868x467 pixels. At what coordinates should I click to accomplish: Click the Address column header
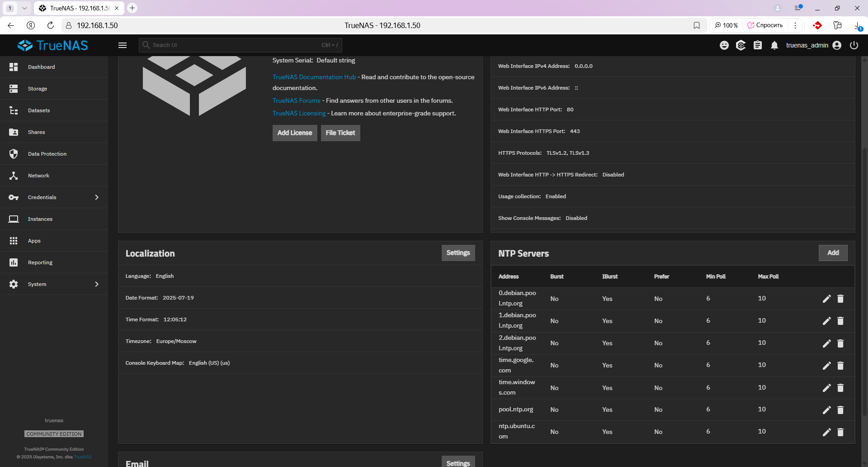[x=509, y=276]
